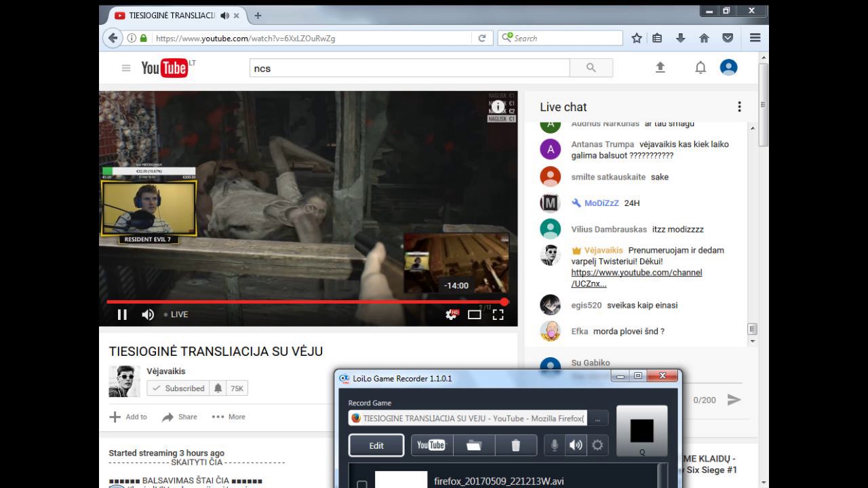Click the Firefox URL address bar
This screenshot has height=488, width=868.
click(312, 39)
